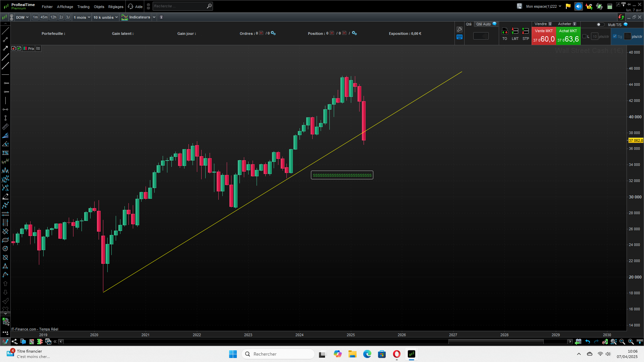The height and width of the screenshot is (362, 644).
Task: Open the 10 k unités dropdown
Action: coord(105,17)
